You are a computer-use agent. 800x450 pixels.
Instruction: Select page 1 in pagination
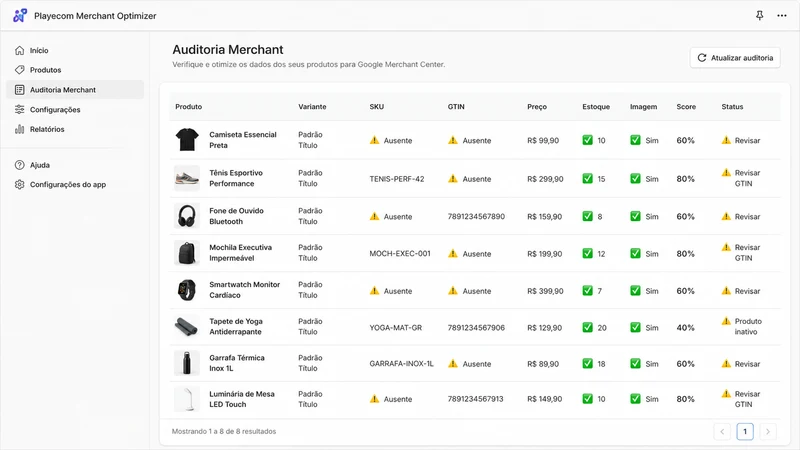tap(745, 432)
